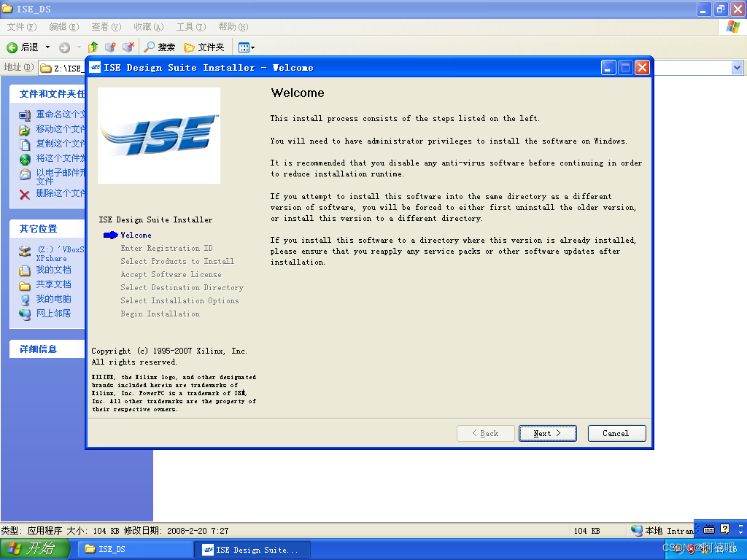Click the 搜索 search toolbar button
This screenshot has width=747, height=560.
[160, 47]
